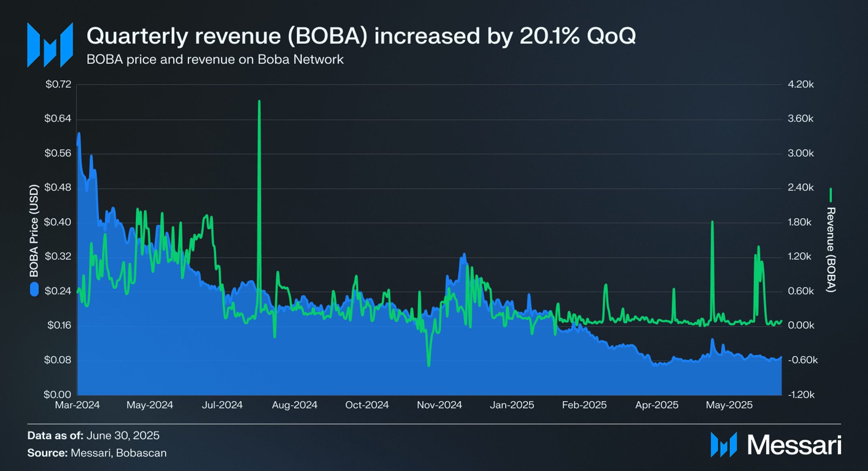Viewport: 868px width, 471px height.
Task: Click the chart title about 20.1% QoQ
Action: click(361, 36)
